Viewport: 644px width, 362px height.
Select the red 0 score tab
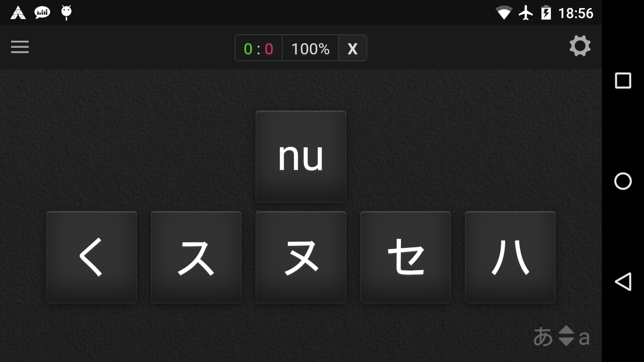(268, 48)
